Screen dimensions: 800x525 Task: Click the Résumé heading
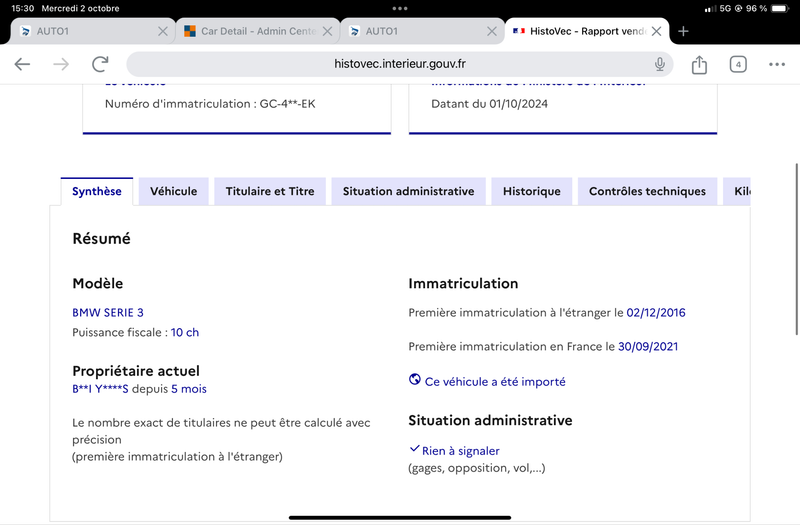pos(101,238)
